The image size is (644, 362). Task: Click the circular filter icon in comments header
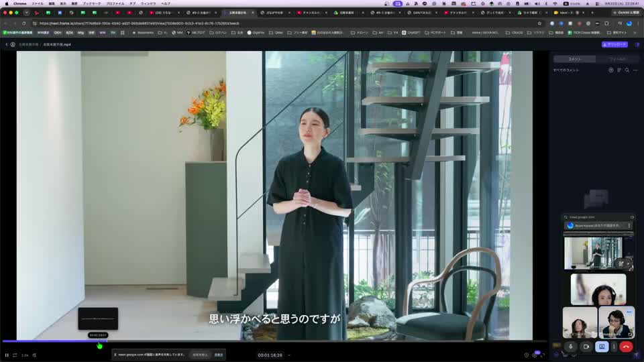611,70
